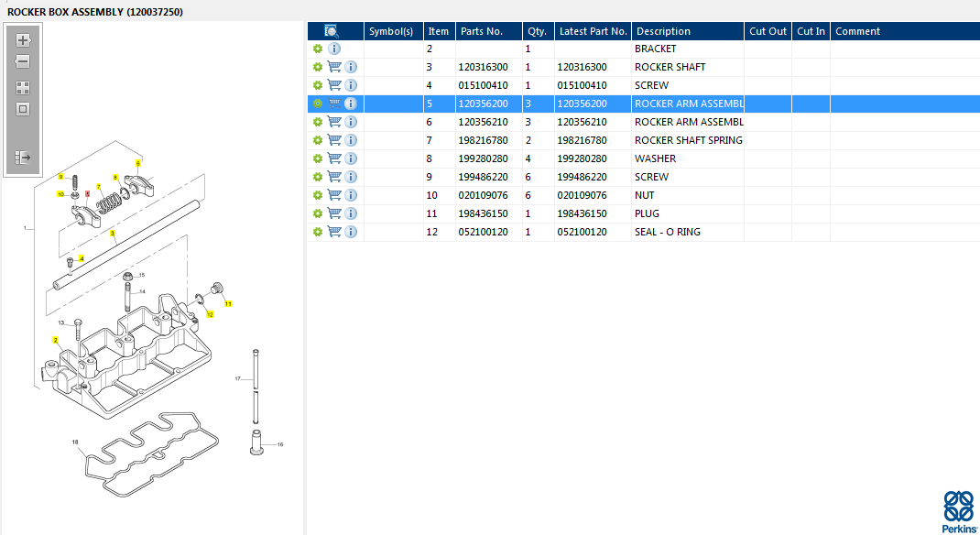Screen dimensions: 980x535
Task: Click gear icon for WASHER row
Action: point(318,158)
